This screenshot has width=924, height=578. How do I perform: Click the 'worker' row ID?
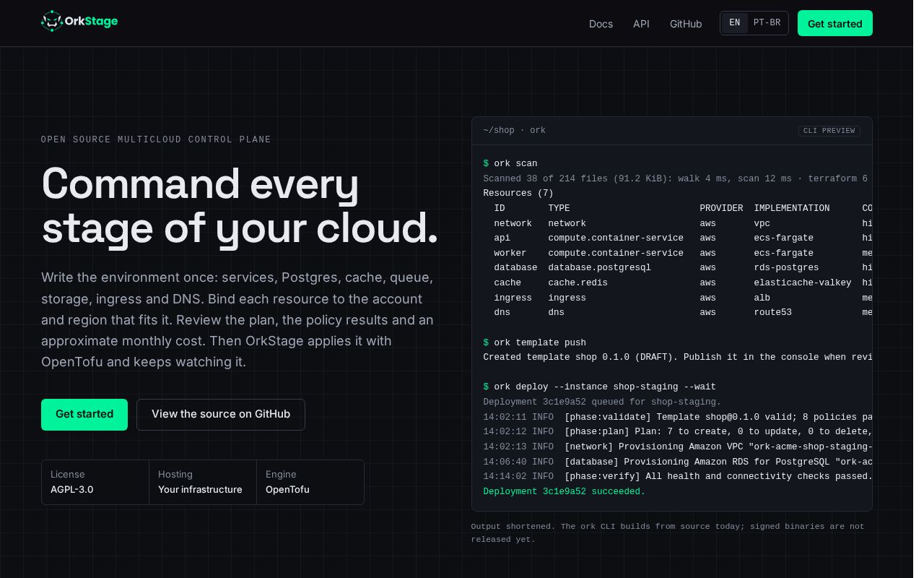point(510,254)
